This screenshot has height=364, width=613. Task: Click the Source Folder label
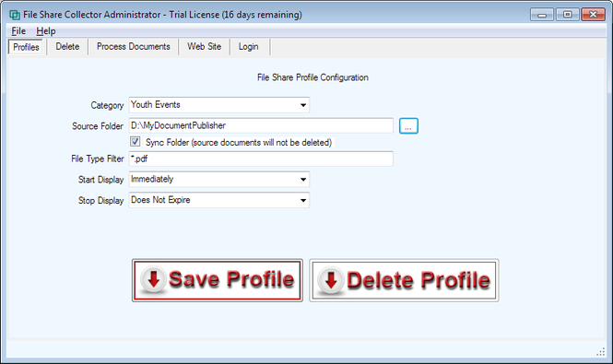pyautogui.click(x=98, y=126)
